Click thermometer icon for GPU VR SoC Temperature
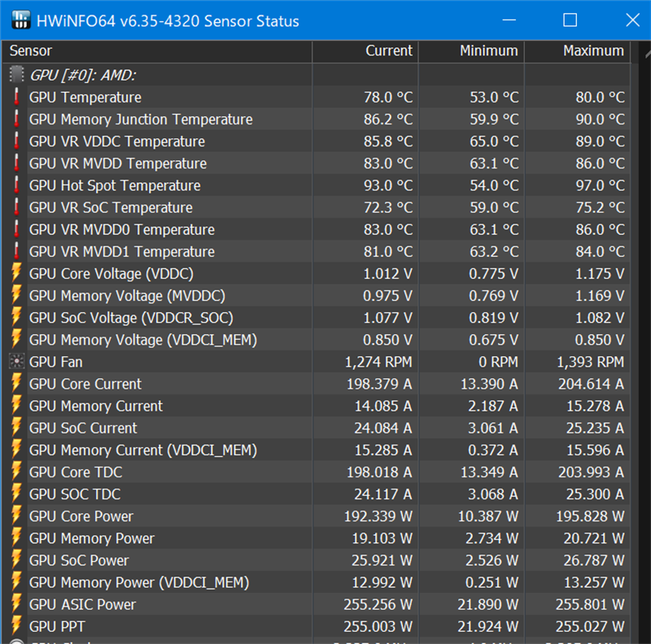The height and width of the screenshot is (644, 651). pos(16,207)
